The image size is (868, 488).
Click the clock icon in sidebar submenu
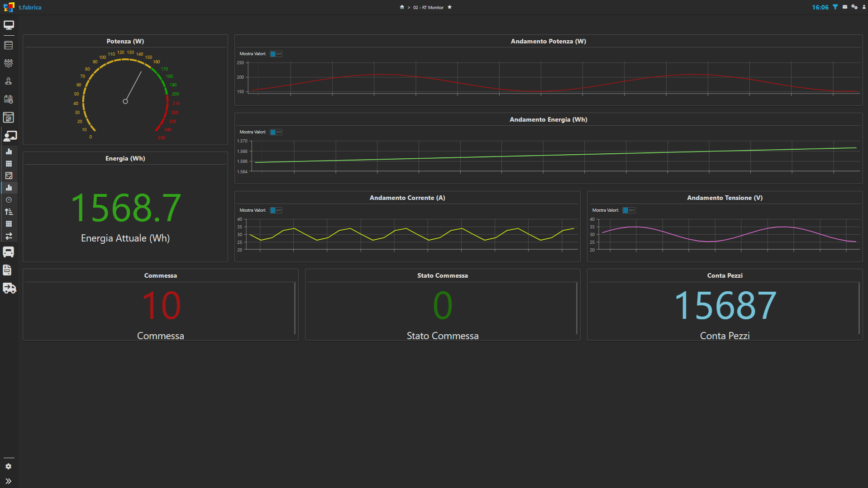coord(9,200)
